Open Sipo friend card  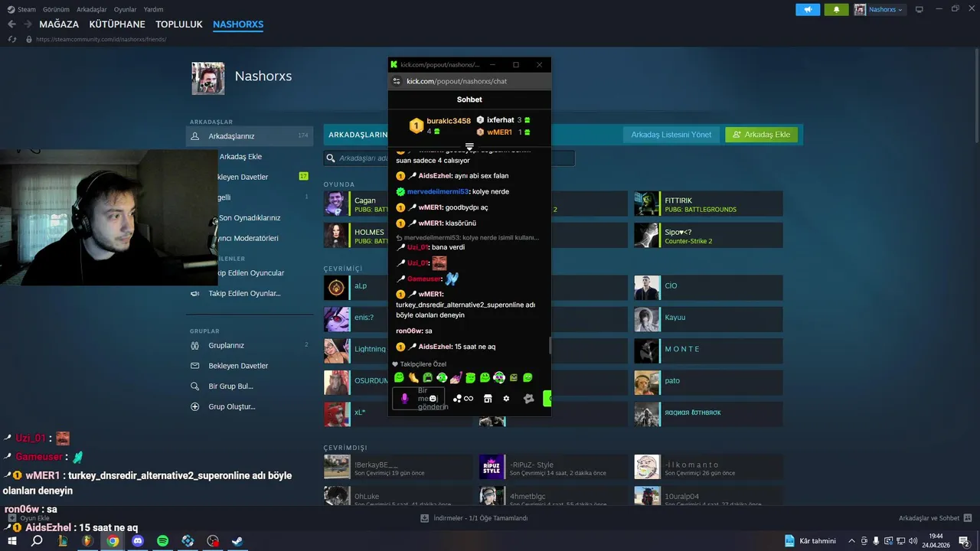coord(708,236)
